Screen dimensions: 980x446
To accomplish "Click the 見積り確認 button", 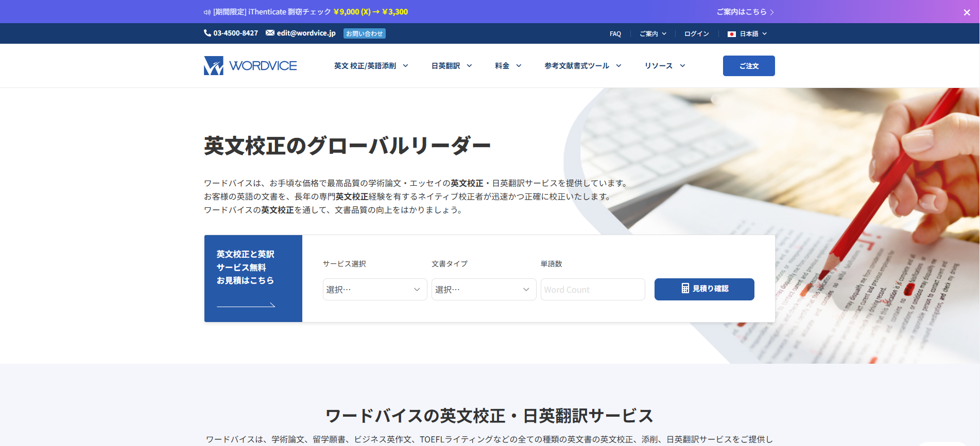I will point(704,289).
